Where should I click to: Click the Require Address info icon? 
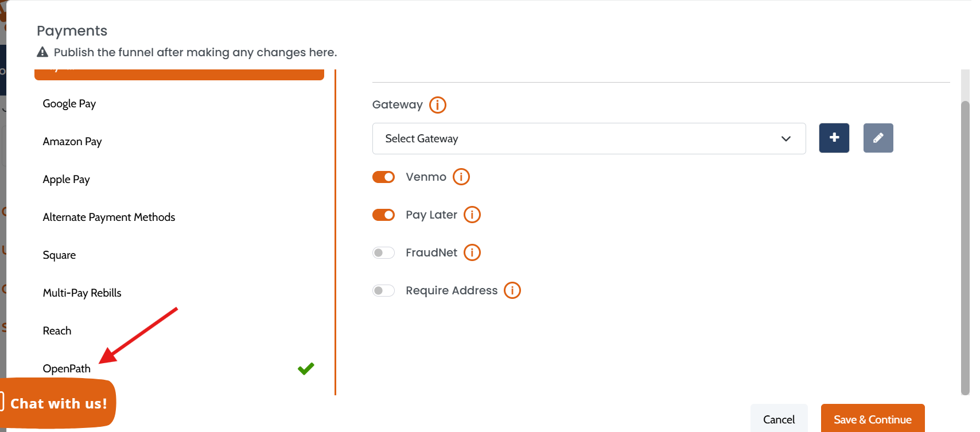click(x=512, y=290)
